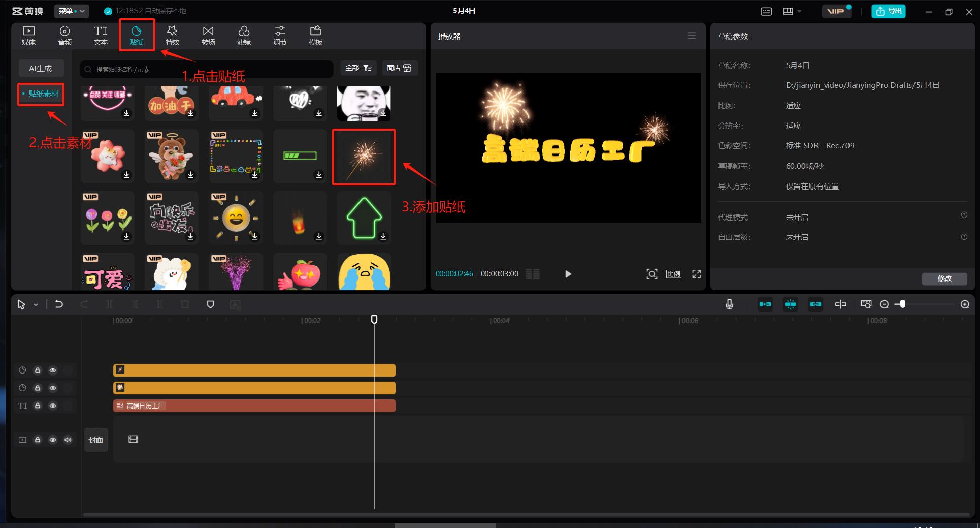The width and height of the screenshot is (980, 528).
Task: Click the 修改 button in draft parameters
Action: point(944,278)
